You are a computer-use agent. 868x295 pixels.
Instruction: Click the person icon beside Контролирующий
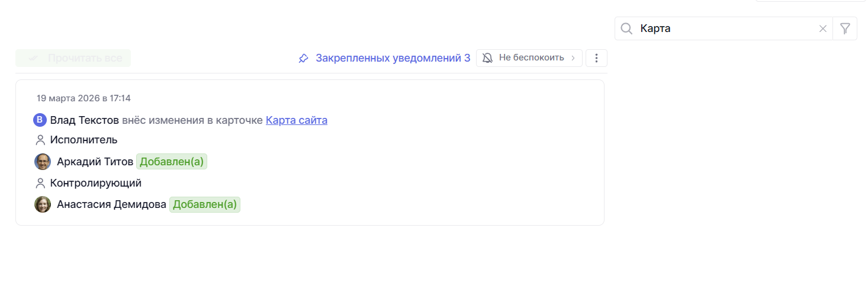click(40, 183)
